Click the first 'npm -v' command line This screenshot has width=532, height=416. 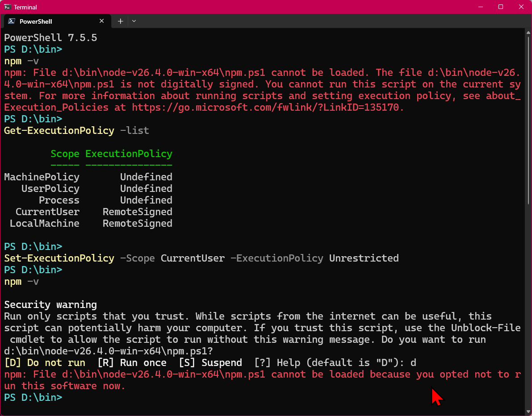pyautogui.click(x=21, y=61)
